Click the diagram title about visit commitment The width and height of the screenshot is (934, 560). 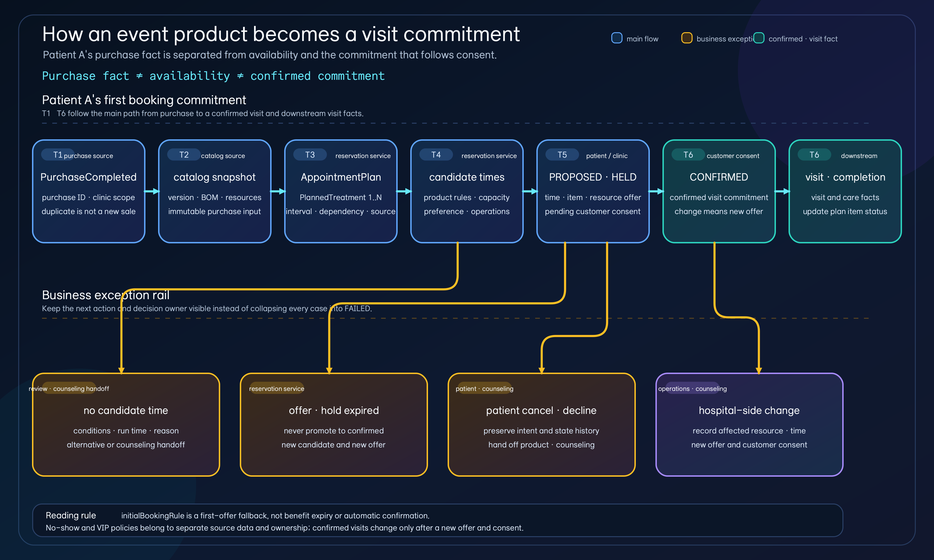coord(281,34)
